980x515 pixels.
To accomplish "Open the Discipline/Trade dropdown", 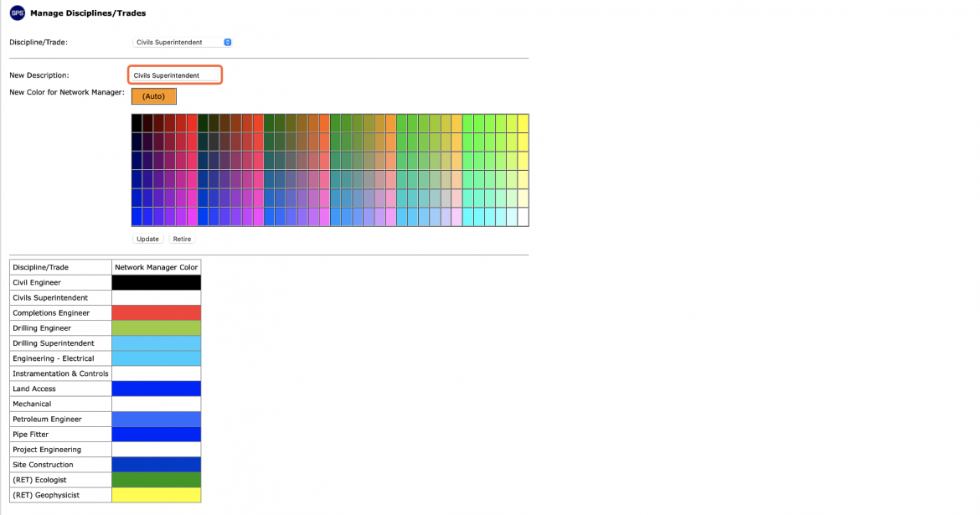I will pyautogui.click(x=183, y=42).
